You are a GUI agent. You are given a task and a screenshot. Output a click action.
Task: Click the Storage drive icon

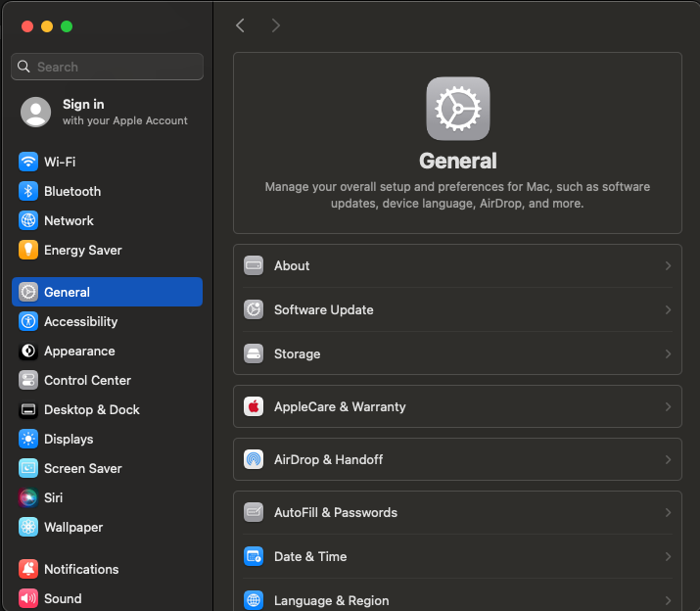[254, 353]
